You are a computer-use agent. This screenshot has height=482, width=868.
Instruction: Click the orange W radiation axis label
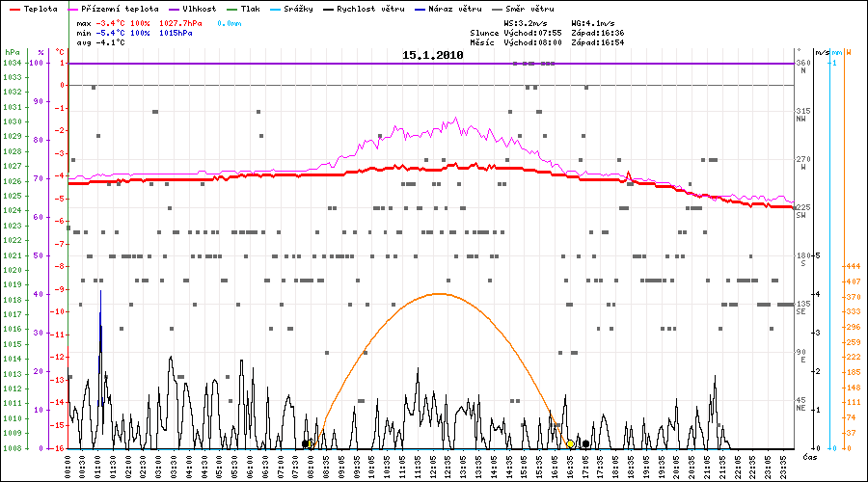coord(848,52)
